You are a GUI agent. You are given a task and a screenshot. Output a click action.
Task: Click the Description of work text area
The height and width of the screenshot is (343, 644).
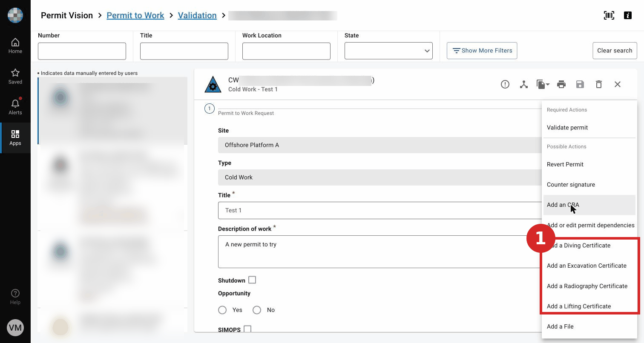(380, 252)
